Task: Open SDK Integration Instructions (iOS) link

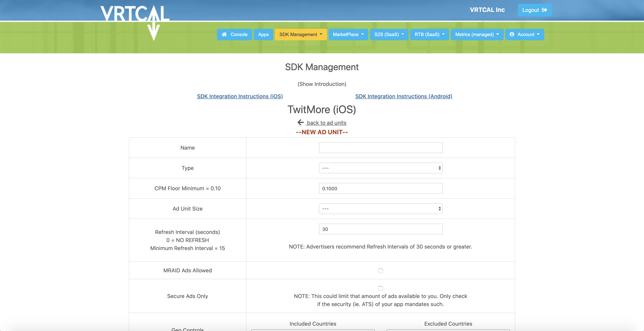Action: point(240,96)
